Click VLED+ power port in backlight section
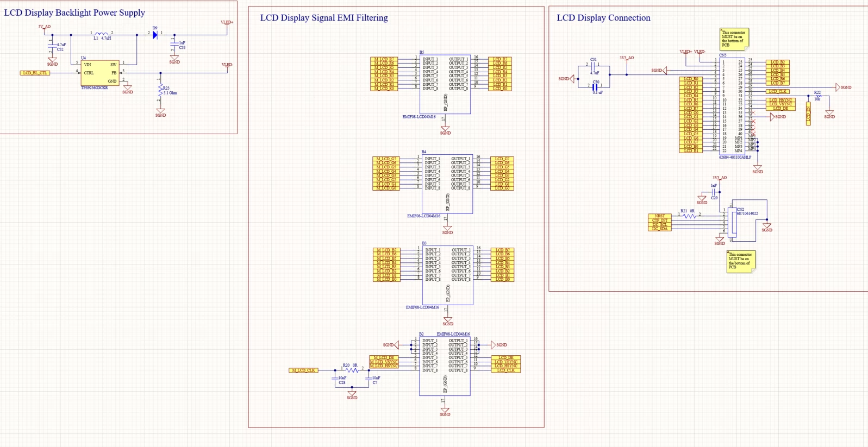Image resolution: width=868 pixels, height=447 pixels. click(x=227, y=23)
